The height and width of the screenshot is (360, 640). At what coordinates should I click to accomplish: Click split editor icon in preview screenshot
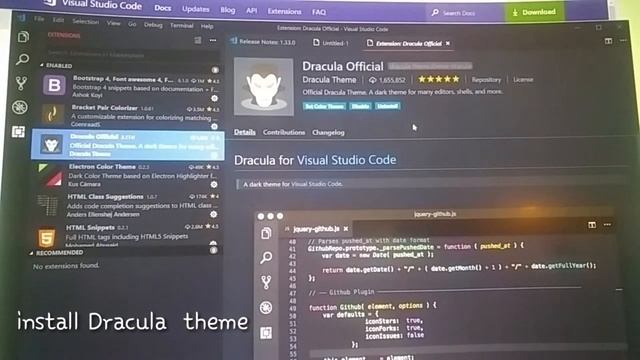(x=592, y=225)
